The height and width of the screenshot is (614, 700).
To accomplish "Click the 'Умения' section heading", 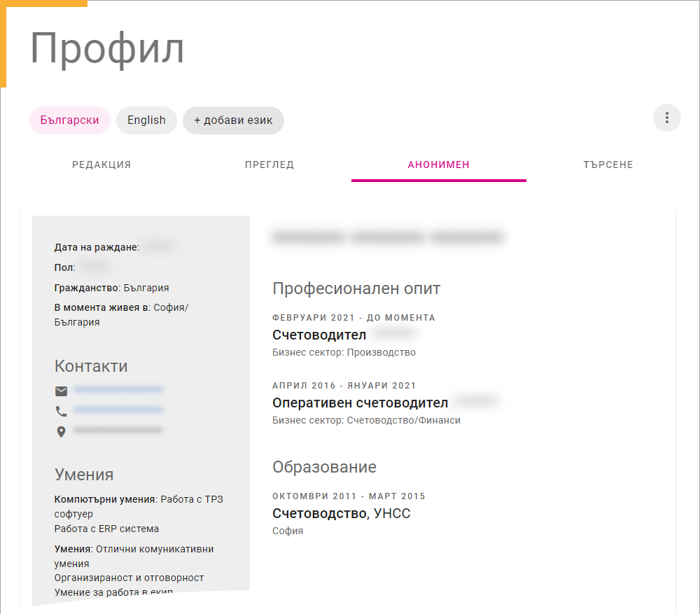I will click(84, 474).
